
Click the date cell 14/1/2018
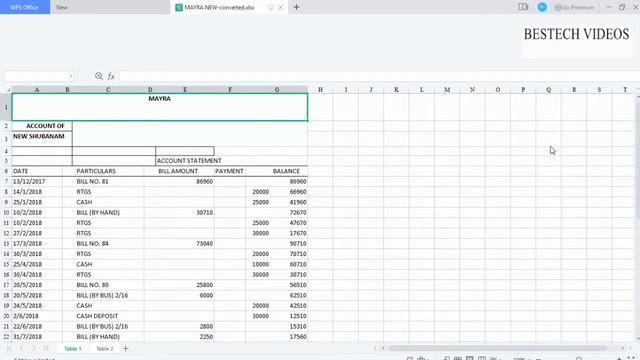click(37, 192)
